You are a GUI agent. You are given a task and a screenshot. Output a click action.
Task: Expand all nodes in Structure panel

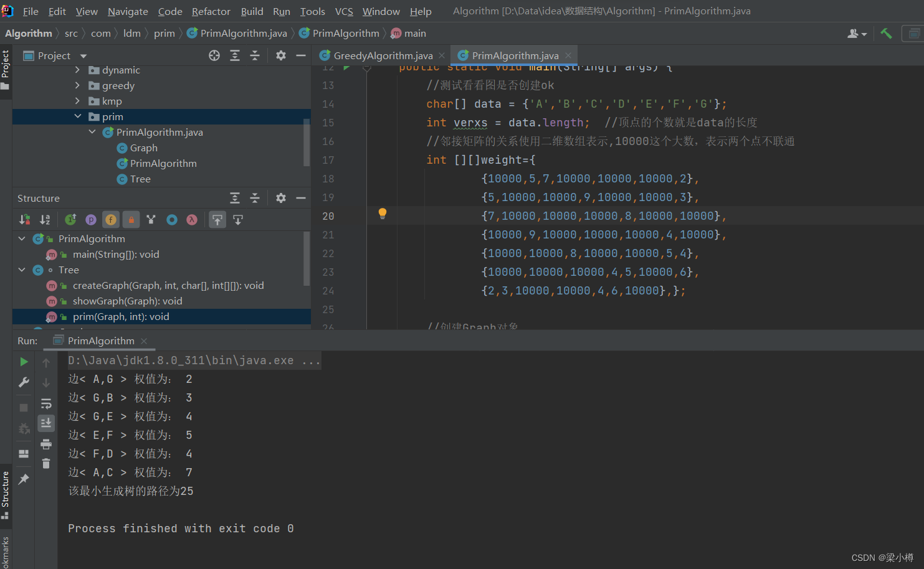pyautogui.click(x=235, y=198)
